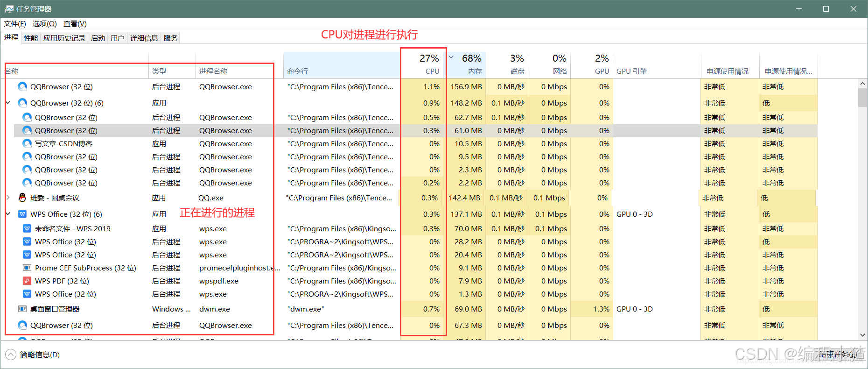
Task: Click the Windows ... type cell
Action: 171,309
